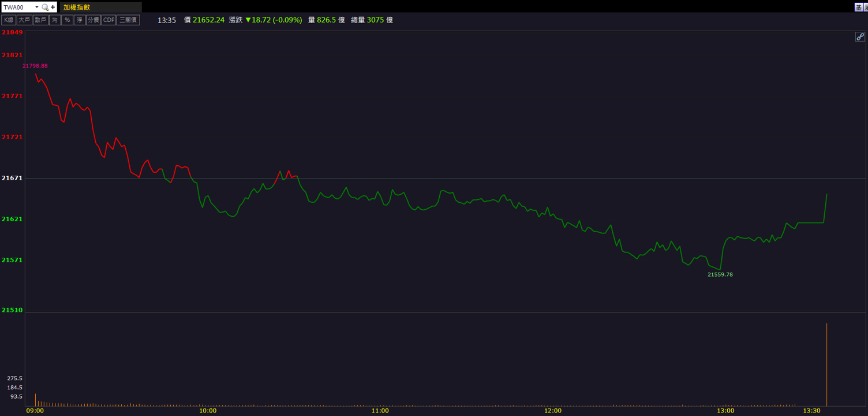
Task: Click the TWA00 symbol input field
Action: pos(17,8)
